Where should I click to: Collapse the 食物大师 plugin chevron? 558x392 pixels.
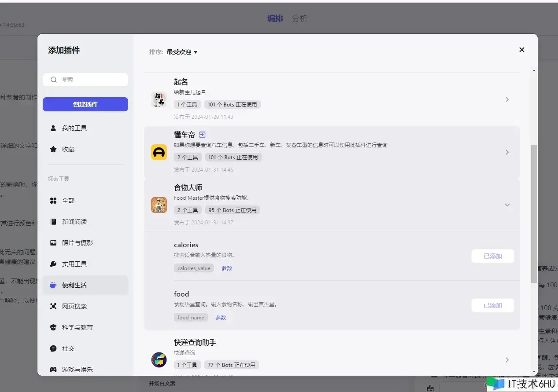click(507, 205)
